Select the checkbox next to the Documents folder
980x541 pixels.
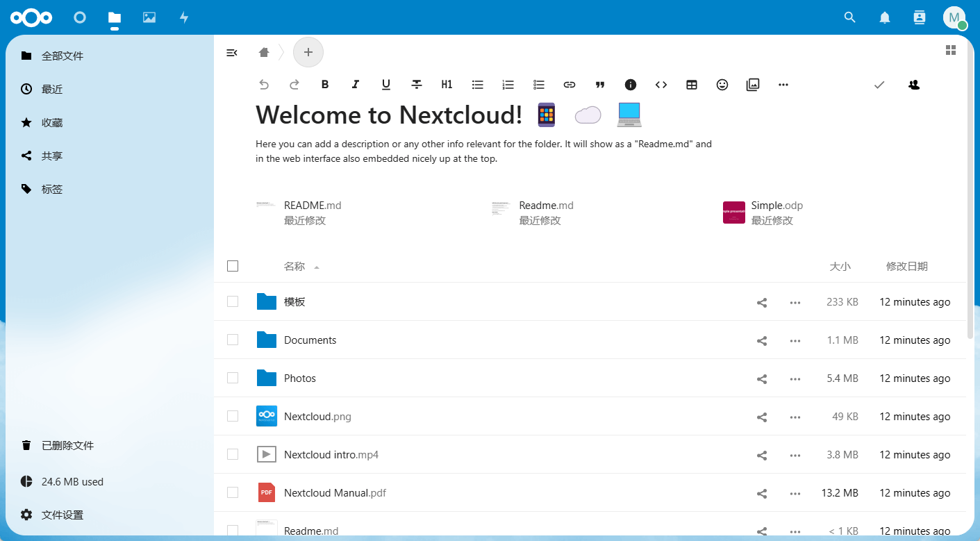[233, 340]
